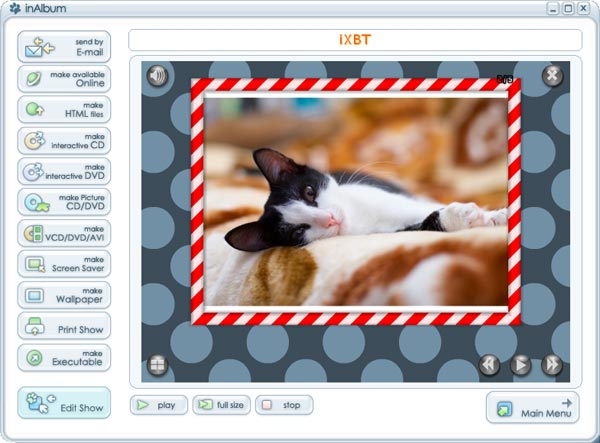Screen dimensions: 600x443
Task: Stop the slideshow playback
Action: point(284,405)
